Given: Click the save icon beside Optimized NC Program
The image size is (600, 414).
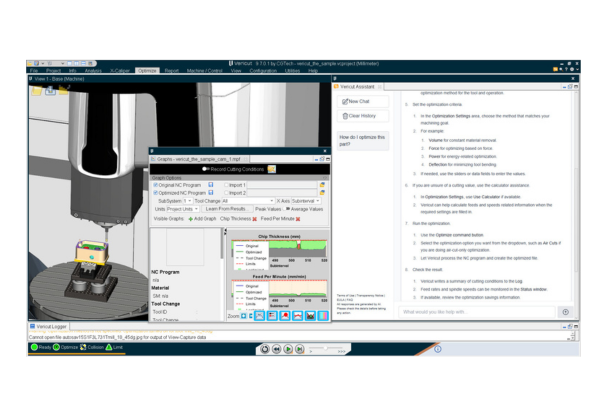Looking at the screenshot, I should (x=210, y=193).
